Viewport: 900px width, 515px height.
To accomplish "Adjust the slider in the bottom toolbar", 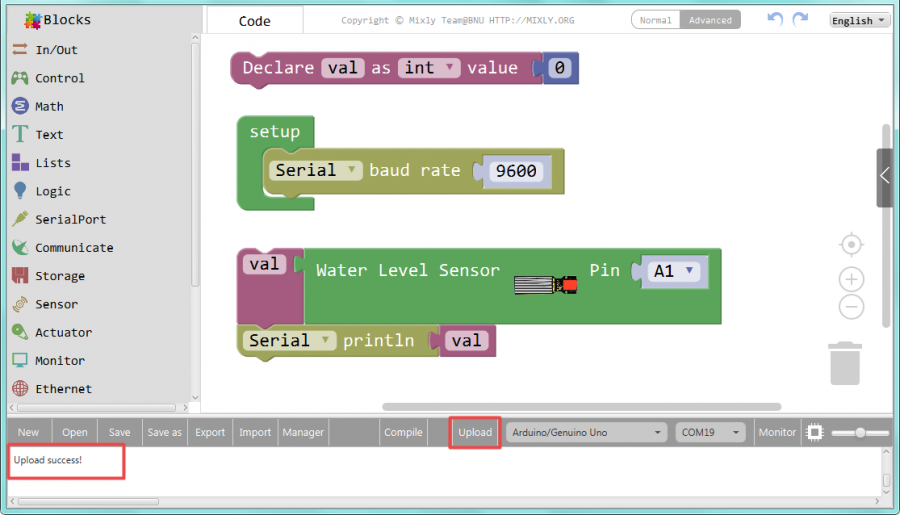I will 860,432.
